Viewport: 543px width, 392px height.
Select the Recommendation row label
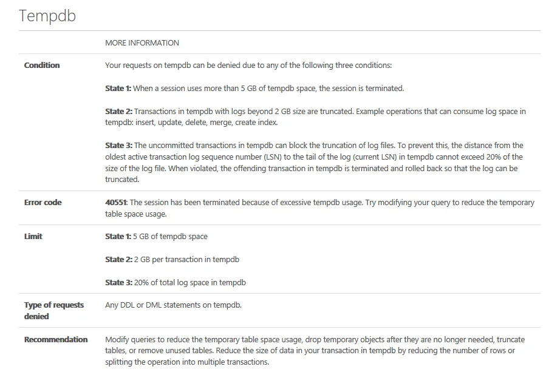[x=56, y=339]
